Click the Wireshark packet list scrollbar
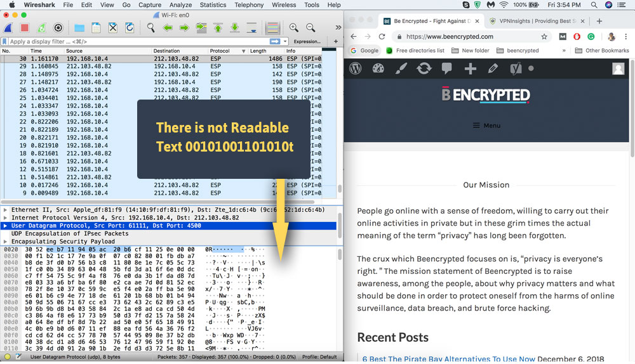 click(x=339, y=127)
